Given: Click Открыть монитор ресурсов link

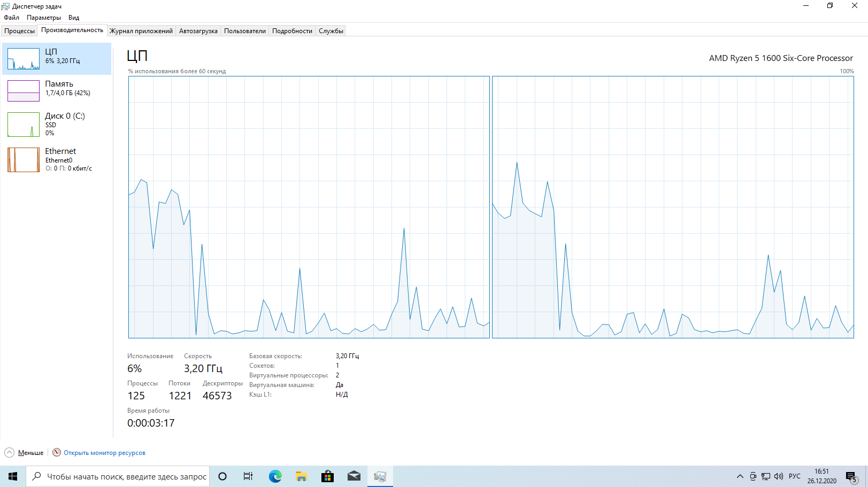Looking at the screenshot, I should point(104,453).
